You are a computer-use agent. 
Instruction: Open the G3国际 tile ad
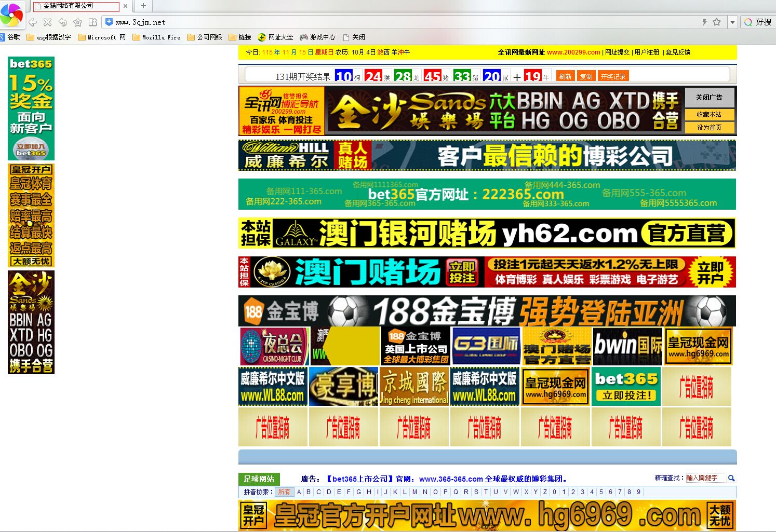coord(486,346)
